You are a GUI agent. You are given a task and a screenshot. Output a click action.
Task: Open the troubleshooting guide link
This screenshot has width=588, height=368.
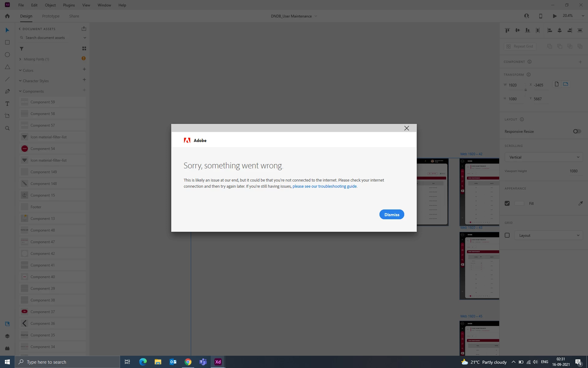(324, 186)
